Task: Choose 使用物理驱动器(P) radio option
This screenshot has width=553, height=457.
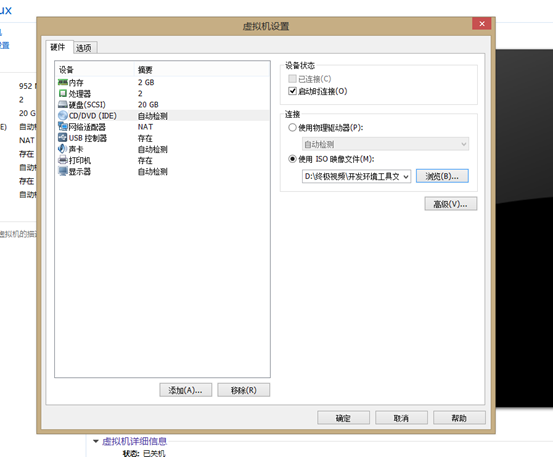Action: coord(292,128)
